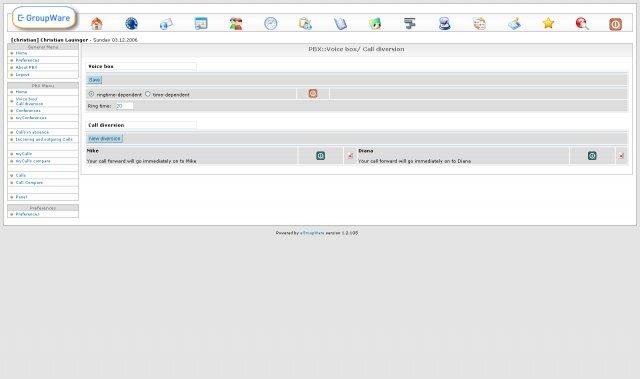Open the email envelope toolbar icon
Screen dimensions: 640x379
(x=166, y=24)
